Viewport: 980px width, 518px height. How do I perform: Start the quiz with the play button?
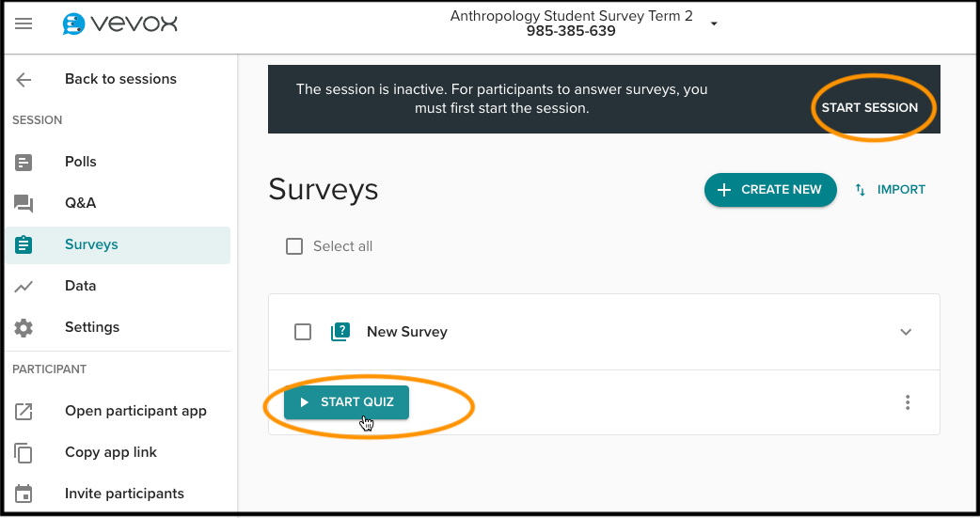click(346, 402)
